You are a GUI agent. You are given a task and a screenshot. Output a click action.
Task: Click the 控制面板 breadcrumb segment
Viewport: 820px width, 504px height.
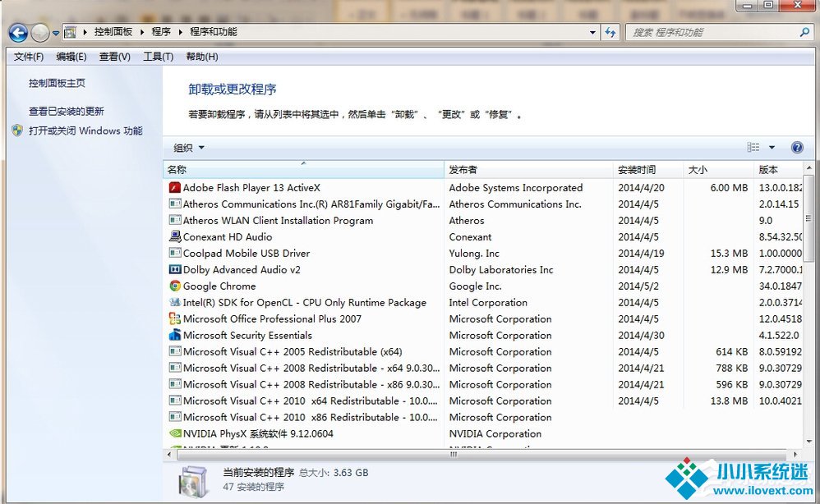pyautogui.click(x=113, y=32)
